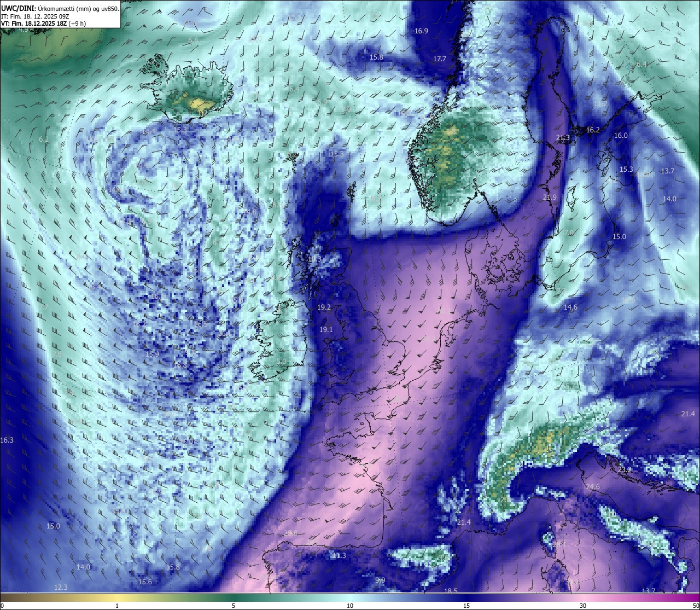Click the initial time line 'IT: Fim. 18. 12. 2025 09Z'
700x610 pixels.
34,16
